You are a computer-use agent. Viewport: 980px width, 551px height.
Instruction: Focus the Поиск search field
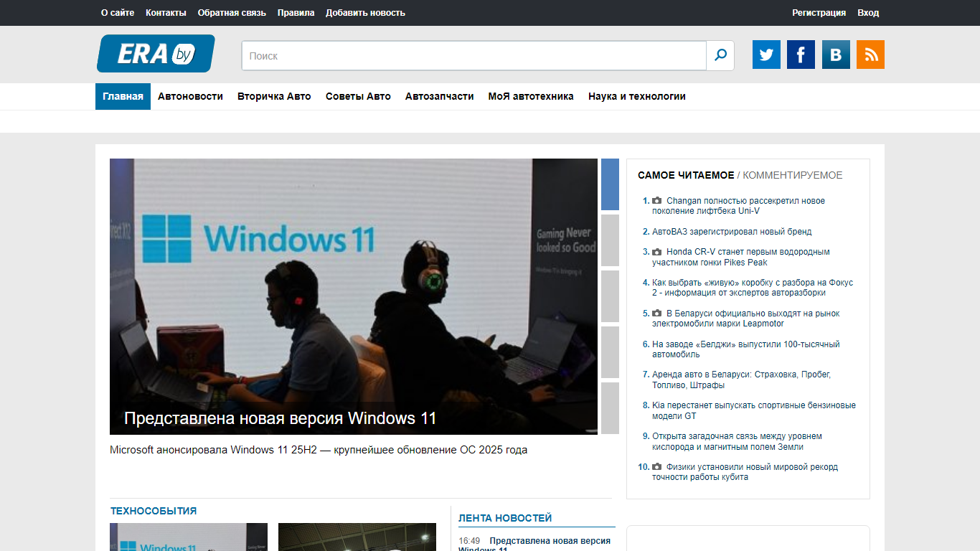(474, 55)
